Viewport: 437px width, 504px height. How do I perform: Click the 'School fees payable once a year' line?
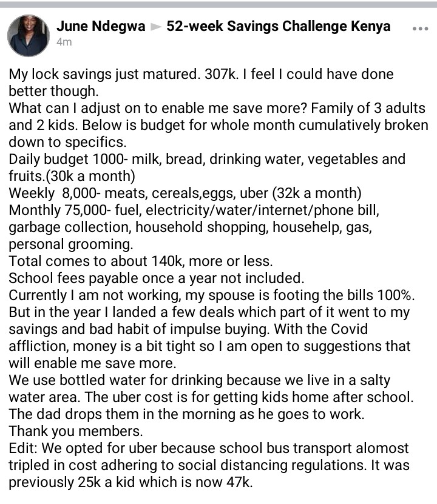[157, 278]
